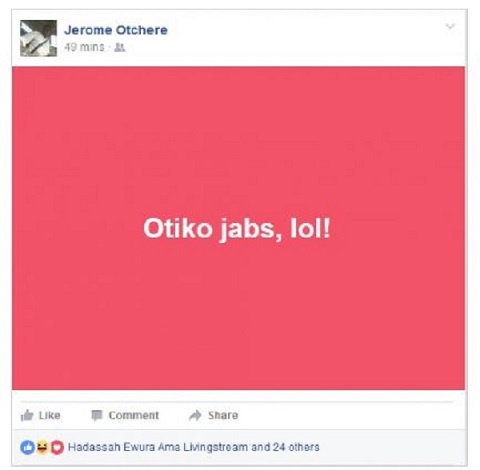
Task: Open Jerome Otchere's profile picture
Action: coord(38,38)
